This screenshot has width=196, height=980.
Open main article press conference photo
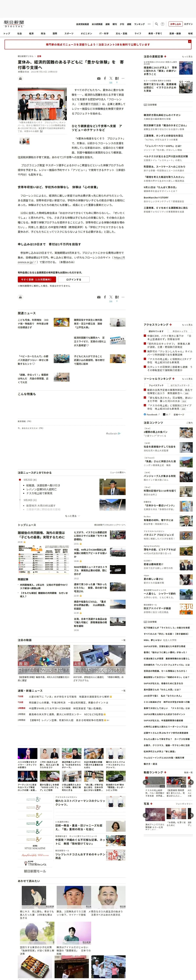coord(42,104)
